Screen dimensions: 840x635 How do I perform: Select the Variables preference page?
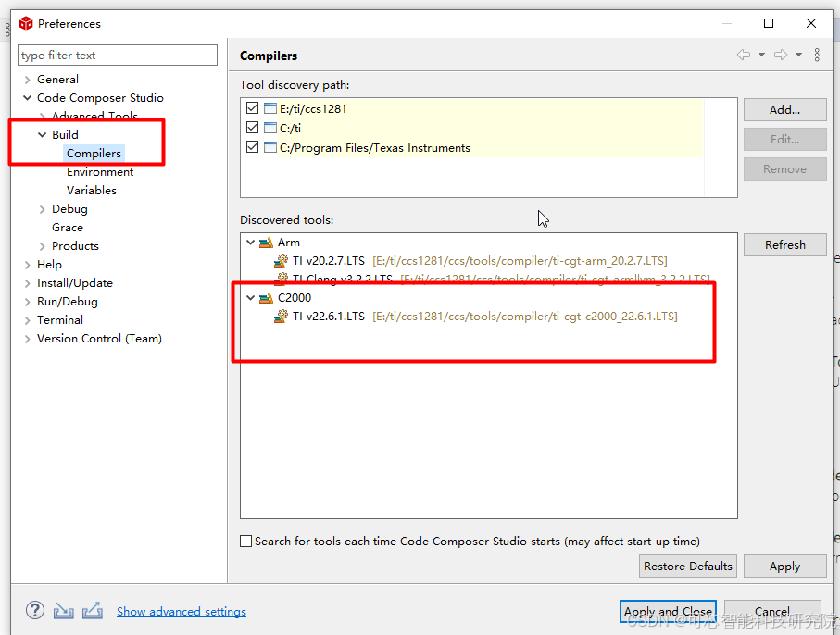pyautogui.click(x=92, y=190)
